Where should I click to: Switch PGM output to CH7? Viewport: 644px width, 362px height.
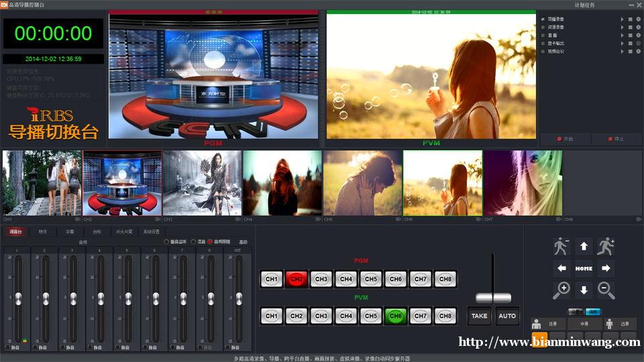tap(420, 279)
